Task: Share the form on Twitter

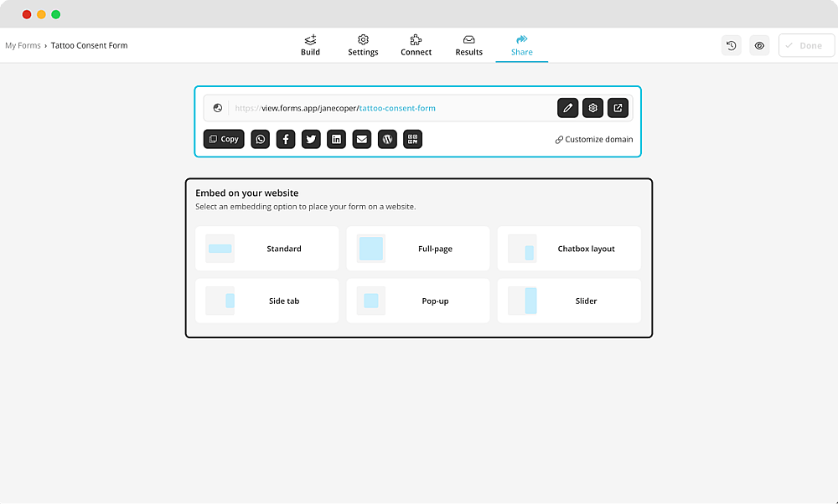Action: [x=311, y=139]
